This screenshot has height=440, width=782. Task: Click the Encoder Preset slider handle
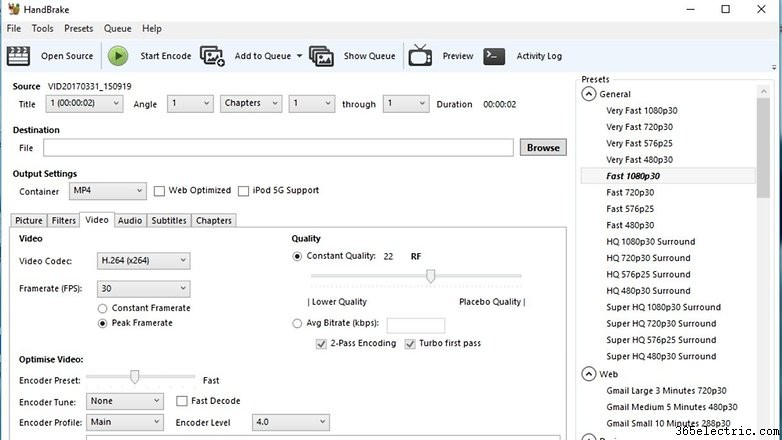tap(134, 377)
